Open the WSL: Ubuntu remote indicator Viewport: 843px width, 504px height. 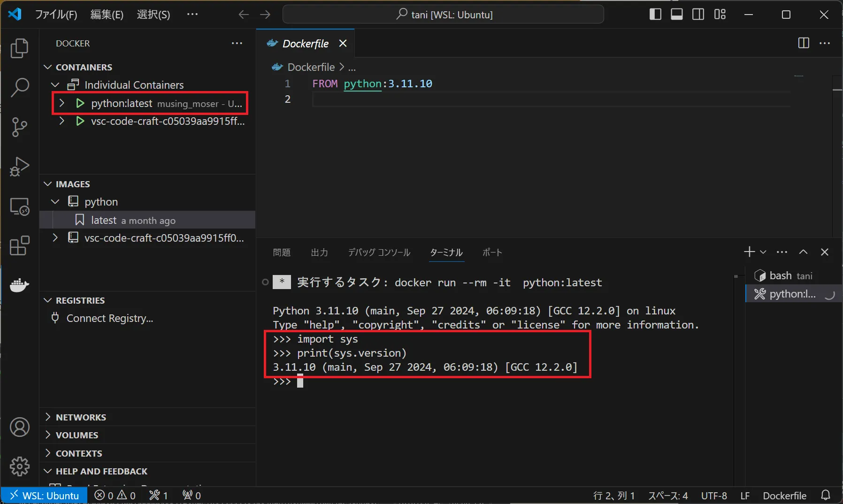44,495
